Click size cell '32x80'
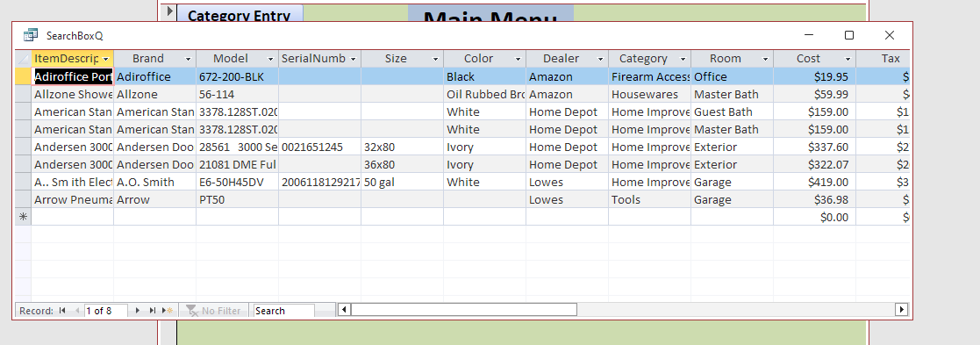Screen dimensions: 980x345 402,147
